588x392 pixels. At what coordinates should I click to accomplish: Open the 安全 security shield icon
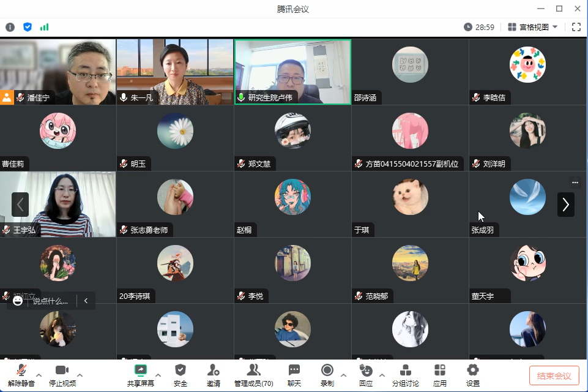[180, 371]
